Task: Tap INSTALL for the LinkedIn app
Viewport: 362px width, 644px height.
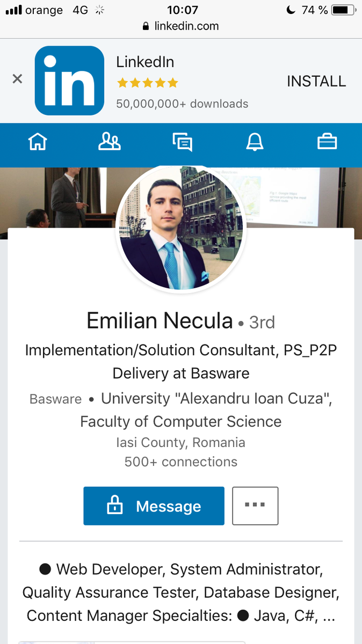Action: click(316, 81)
